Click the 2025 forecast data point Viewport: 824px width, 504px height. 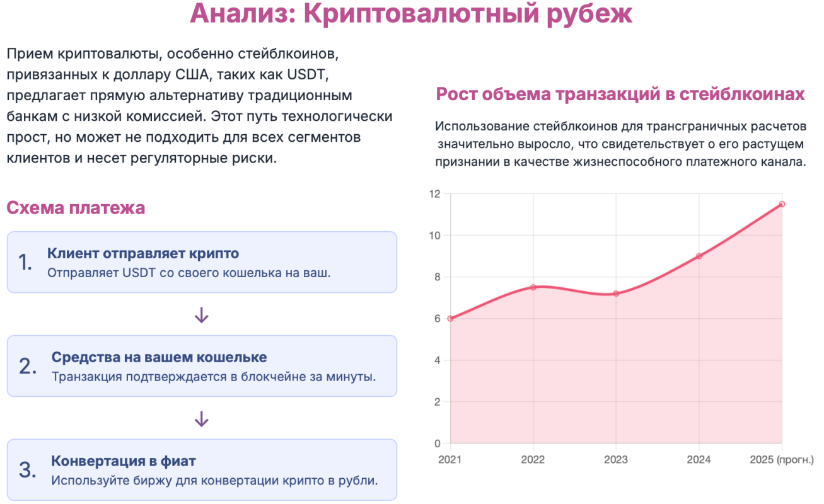point(782,204)
